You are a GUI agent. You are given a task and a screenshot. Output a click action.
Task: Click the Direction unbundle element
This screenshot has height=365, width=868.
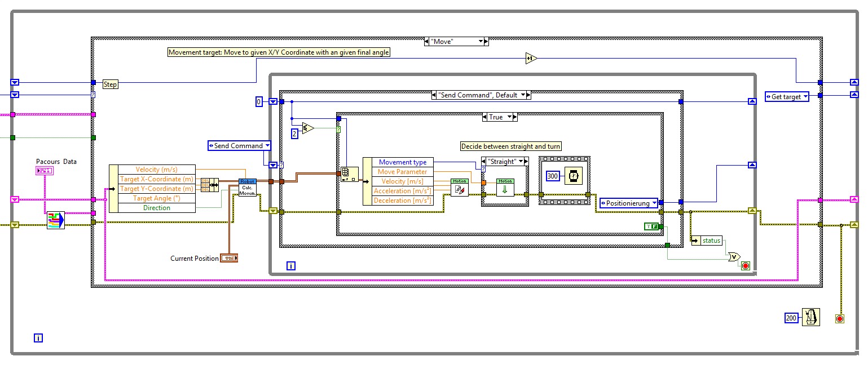point(156,208)
